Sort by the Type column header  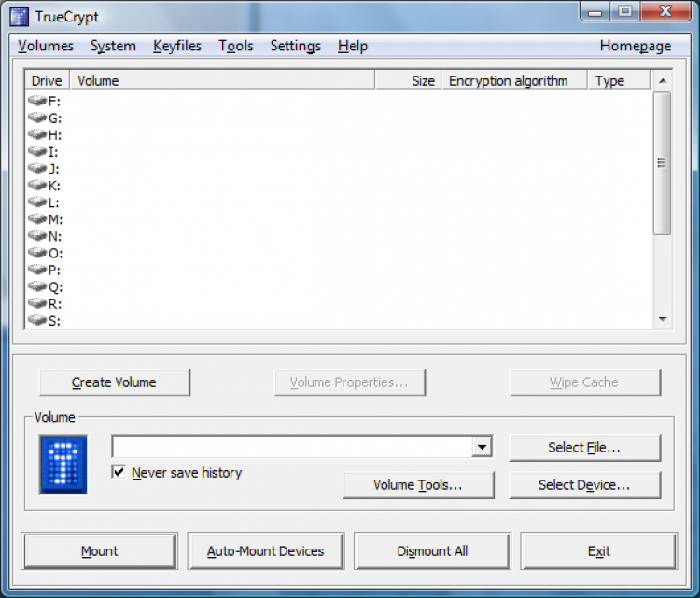[619, 81]
